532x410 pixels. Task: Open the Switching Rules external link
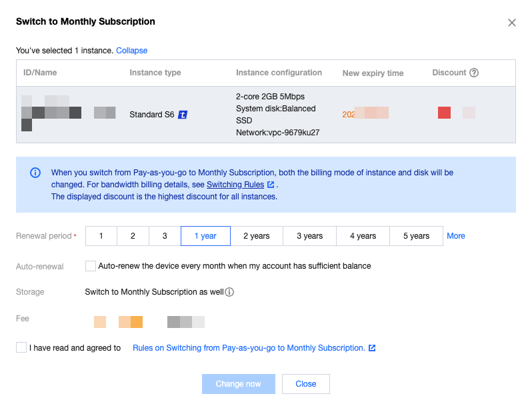pos(235,185)
